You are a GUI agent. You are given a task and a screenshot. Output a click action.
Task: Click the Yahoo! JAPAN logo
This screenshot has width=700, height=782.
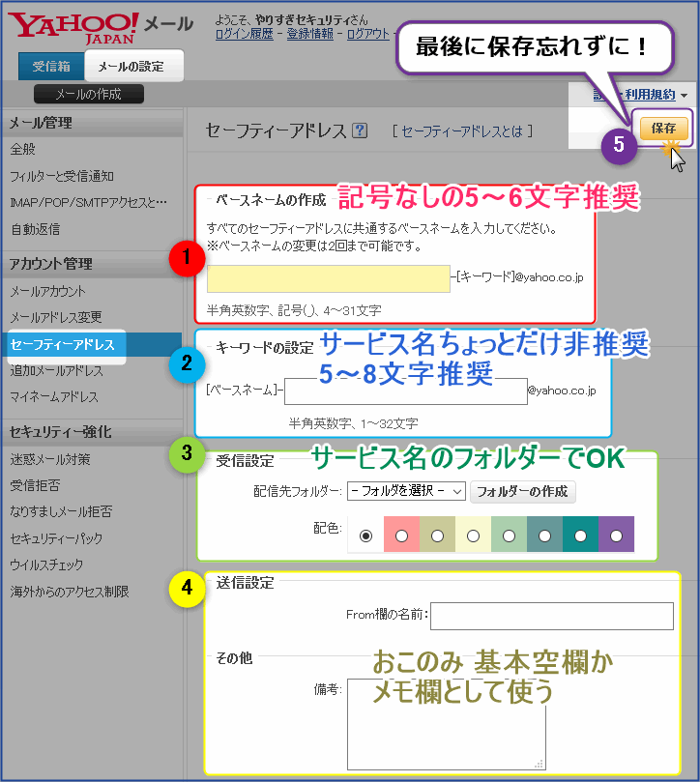[x=73, y=28]
